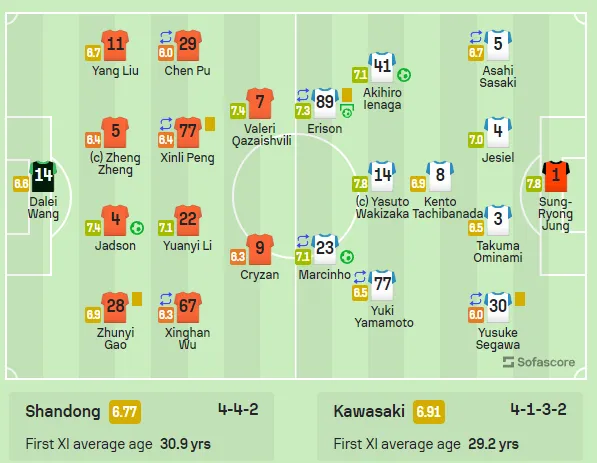Click Erison's number 89 jersey
The image size is (597, 463).
point(325,103)
